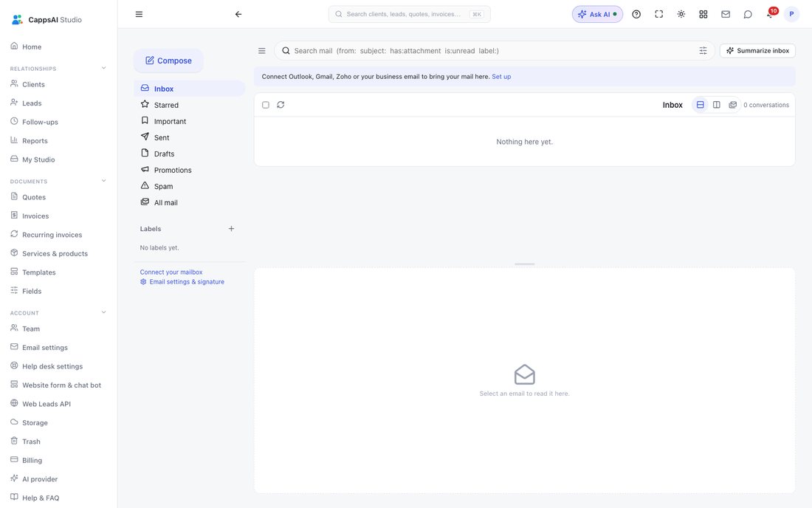Open the Sent mail folder
Viewport: 812px width, 508px height.
[190, 138]
